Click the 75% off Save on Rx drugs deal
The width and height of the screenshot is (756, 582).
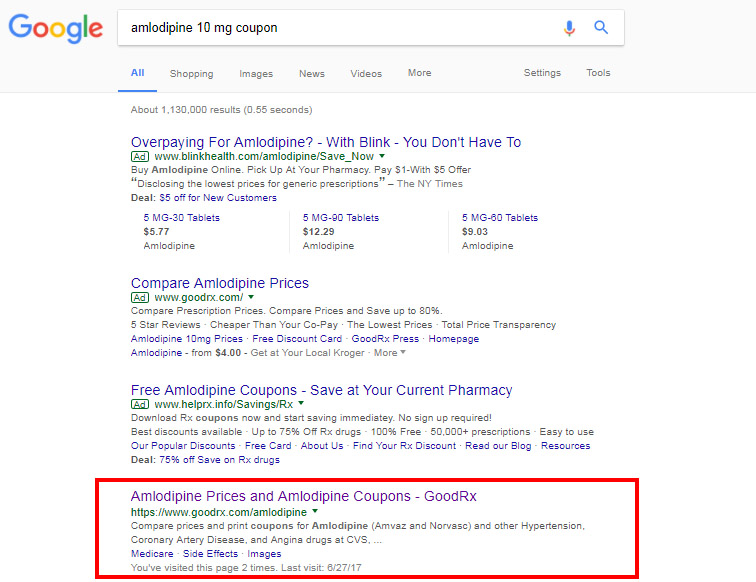click(x=219, y=460)
